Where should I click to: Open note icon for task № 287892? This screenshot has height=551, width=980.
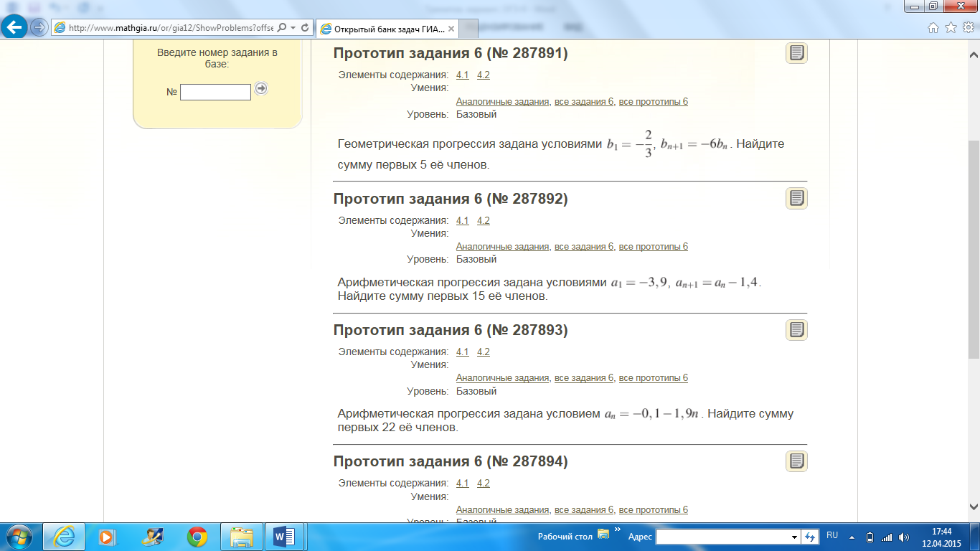pyautogui.click(x=796, y=199)
